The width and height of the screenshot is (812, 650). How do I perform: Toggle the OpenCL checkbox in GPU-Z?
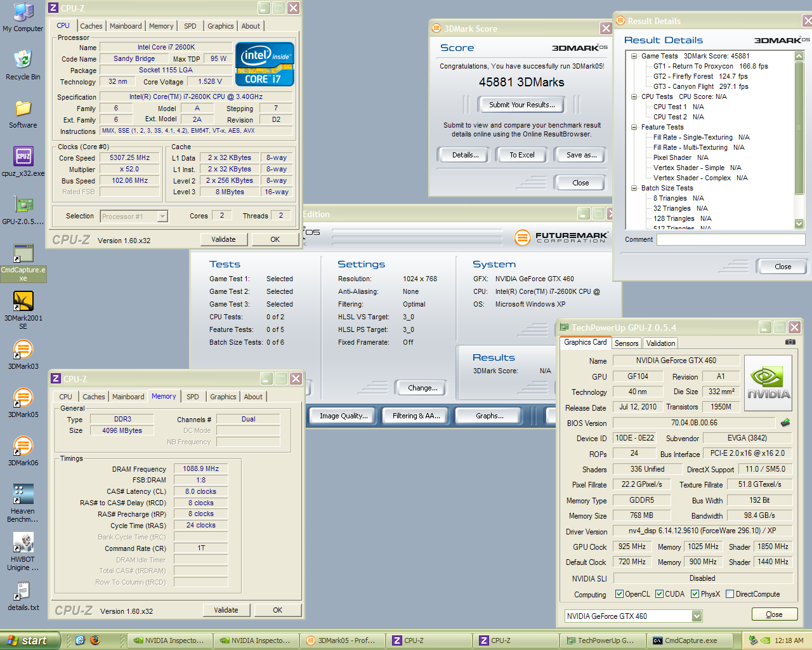click(620, 594)
